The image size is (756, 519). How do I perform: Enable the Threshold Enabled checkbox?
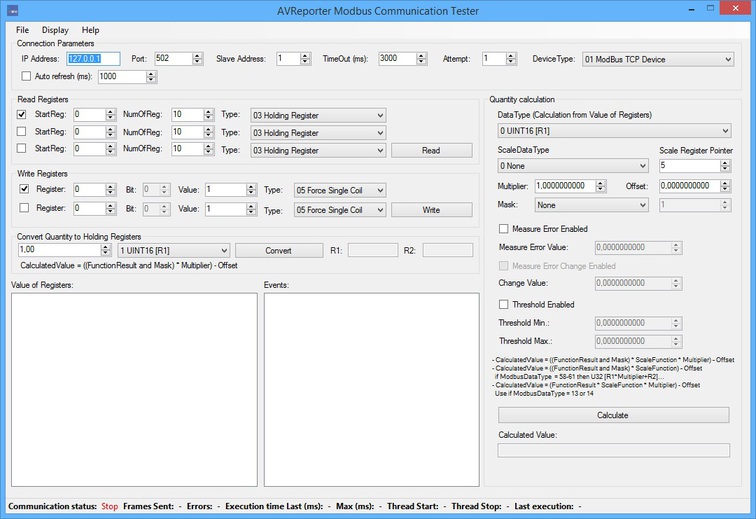503,304
